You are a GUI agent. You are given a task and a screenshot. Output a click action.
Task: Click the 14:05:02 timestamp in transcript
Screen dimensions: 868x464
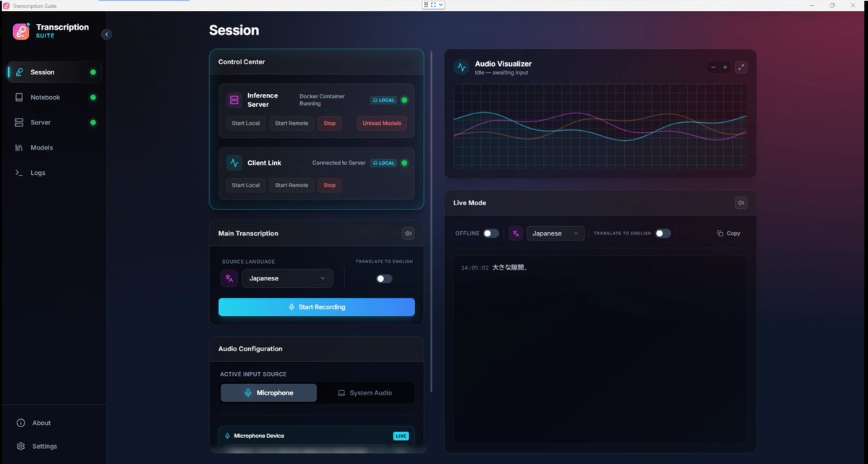point(475,268)
